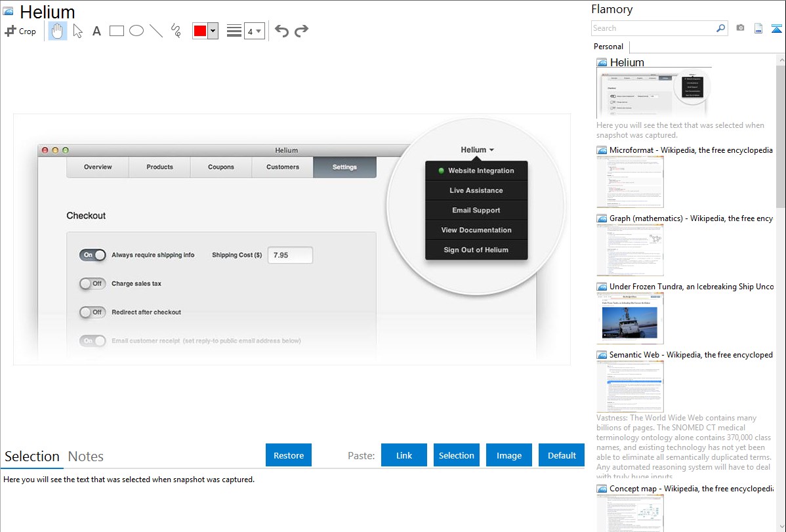Click the magnifier icon in the search box
The height and width of the screenshot is (532, 786).
[720, 28]
